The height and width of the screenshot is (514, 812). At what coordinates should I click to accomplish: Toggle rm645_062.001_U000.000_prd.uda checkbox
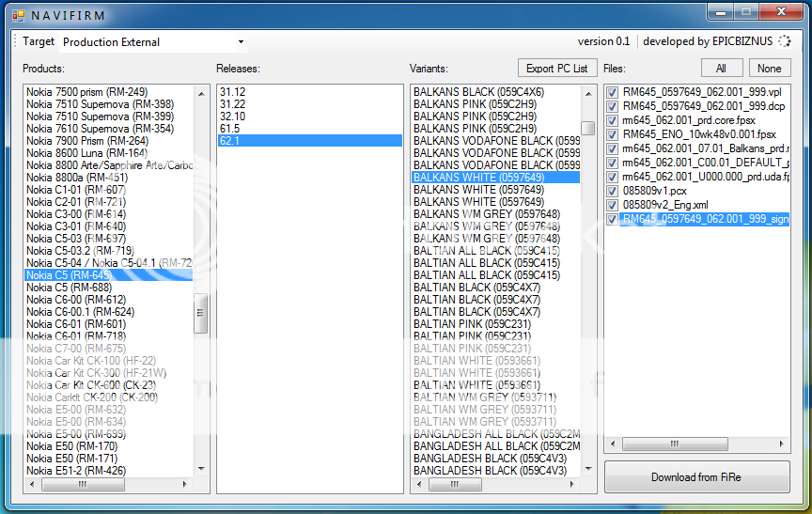pos(612,177)
